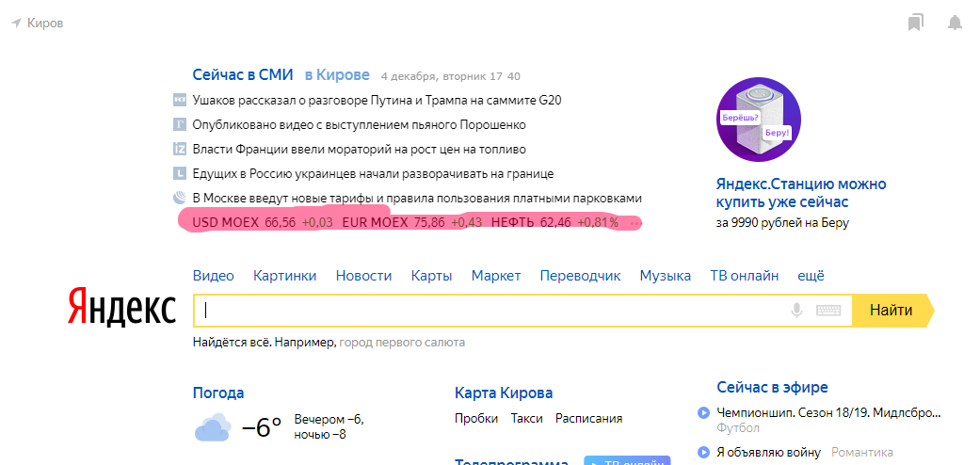Open headline Едущих в Россию украинцев
Image resolution: width=980 pixels, height=465 pixels.
373,174
